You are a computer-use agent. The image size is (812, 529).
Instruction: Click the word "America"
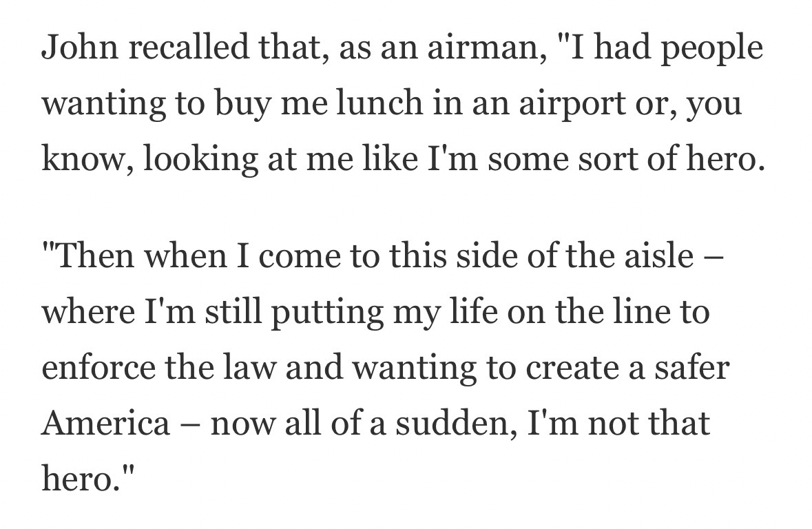click(x=105, y=422)
